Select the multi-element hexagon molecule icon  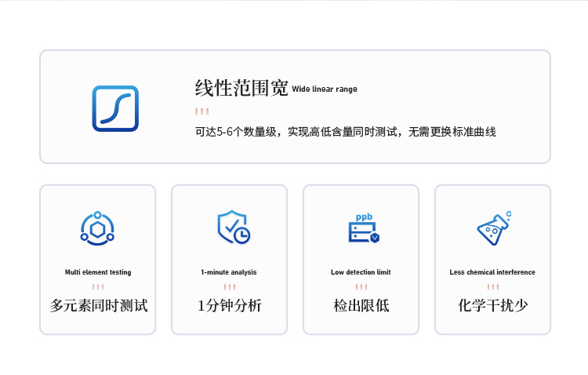click(97, 228)
